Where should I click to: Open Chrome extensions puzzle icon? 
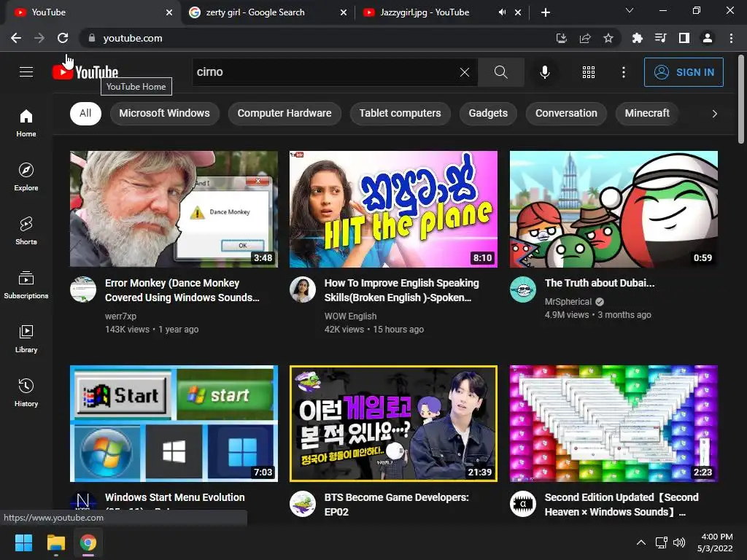(637, 38)
